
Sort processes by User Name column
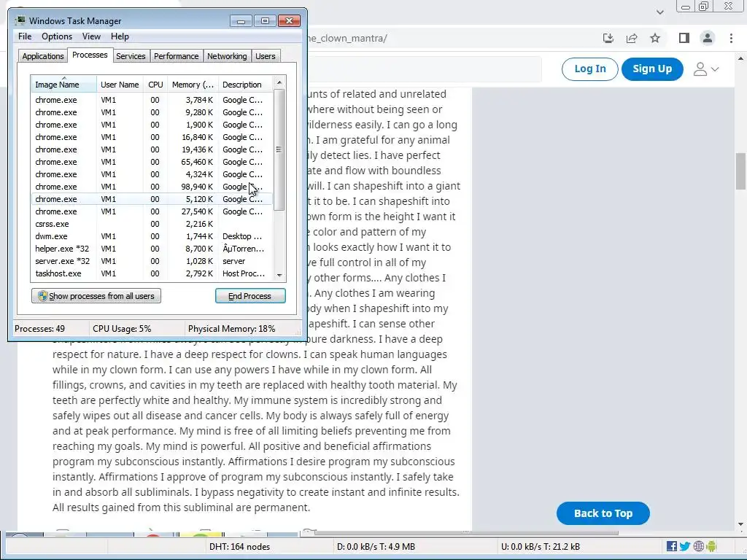coord(120,85)
